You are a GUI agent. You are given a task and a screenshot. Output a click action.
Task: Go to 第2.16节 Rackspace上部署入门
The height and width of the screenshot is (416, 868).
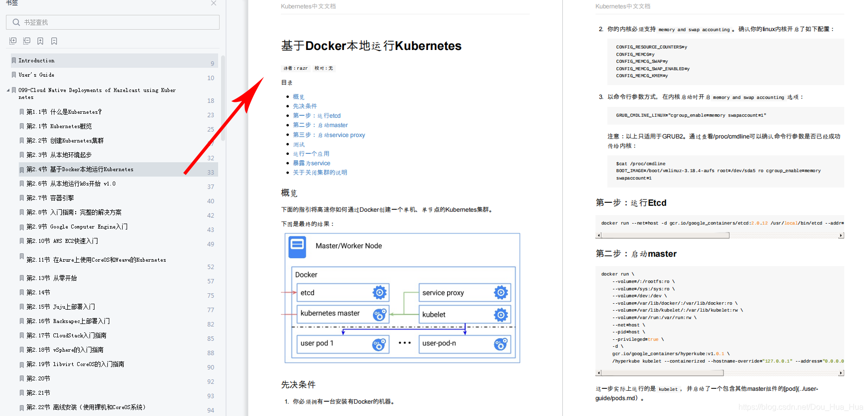click(x=68, y=321)
